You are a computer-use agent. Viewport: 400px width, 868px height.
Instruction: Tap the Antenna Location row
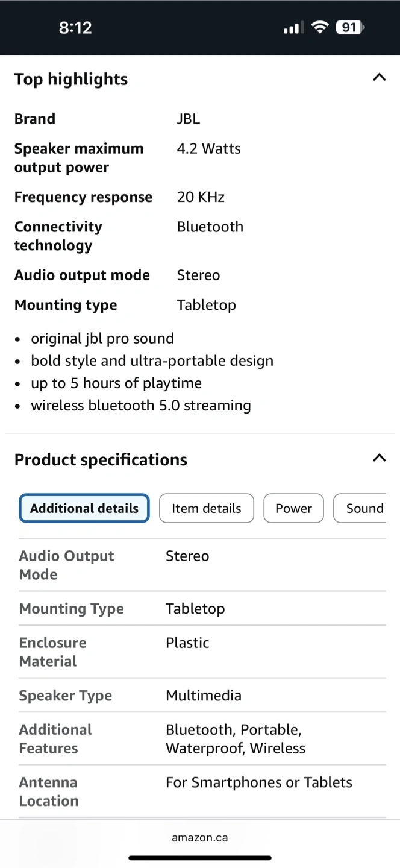click(x=202, y=791)
